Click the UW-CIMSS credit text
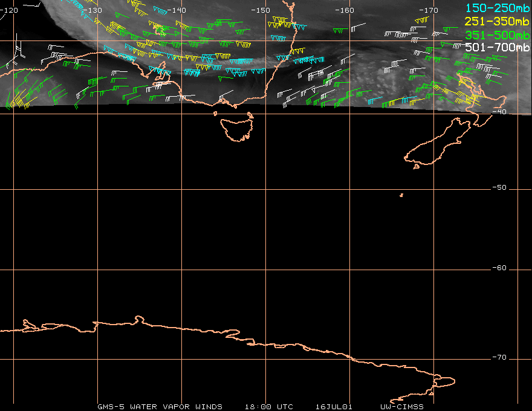 [x=402, y=407]
